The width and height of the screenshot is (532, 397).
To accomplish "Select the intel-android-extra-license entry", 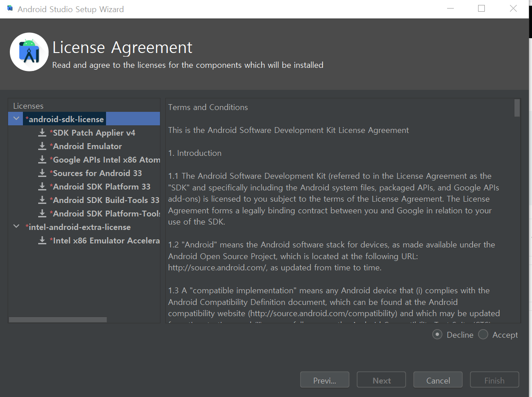I will point(78,227).
